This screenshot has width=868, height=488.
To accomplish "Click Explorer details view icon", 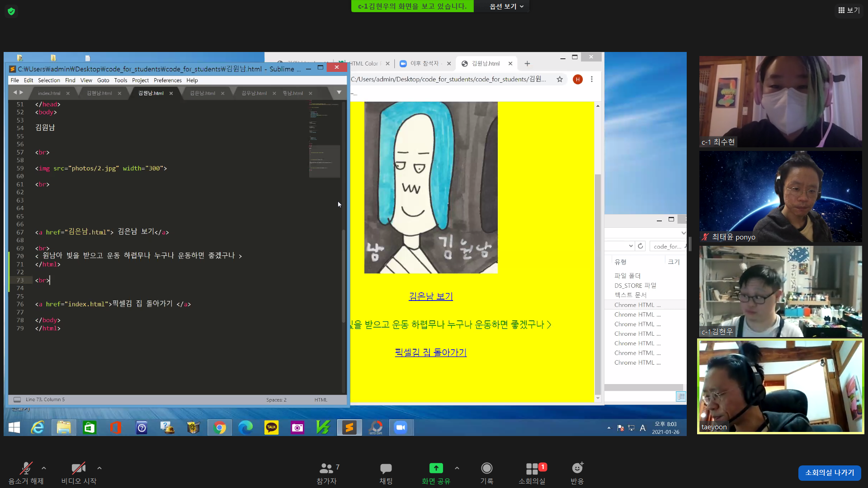I will pyautogui.click(x=680, y=396).
